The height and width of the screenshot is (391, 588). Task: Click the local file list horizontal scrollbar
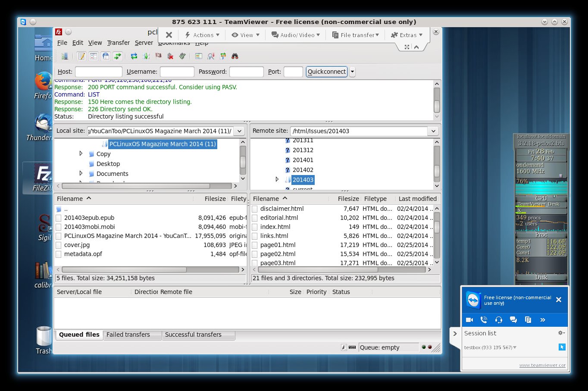150,269
